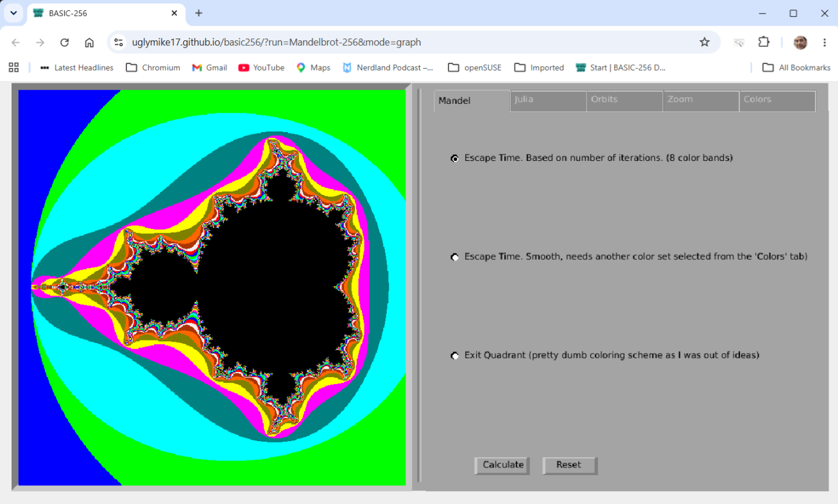Open the tab search dropdown arrow
Viewport: 838px width, 504px height.
pos(13,13)
